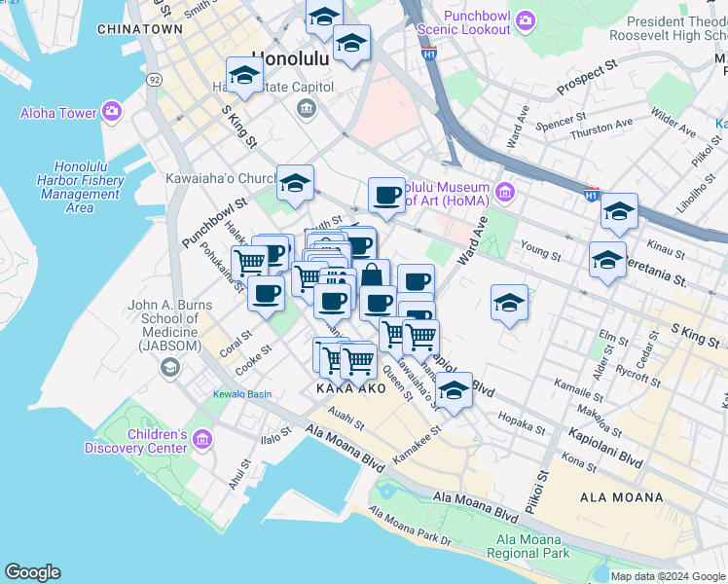Select the Ahui St street label

click(x=239, y=474)
